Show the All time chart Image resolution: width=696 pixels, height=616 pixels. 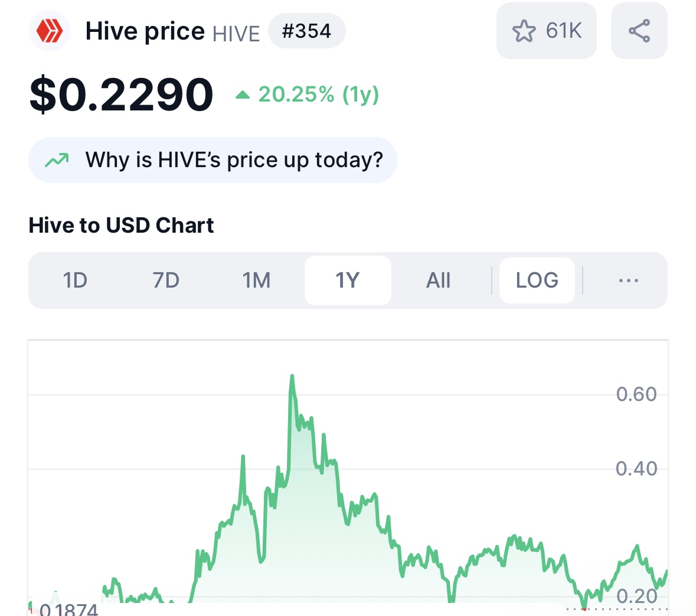(438, 281)
